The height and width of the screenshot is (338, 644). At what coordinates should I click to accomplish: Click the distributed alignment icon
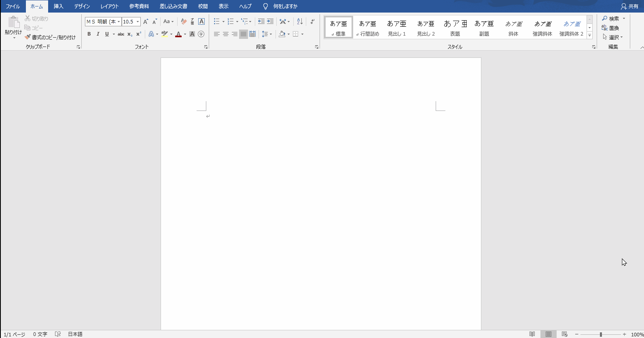pos(252,34)
